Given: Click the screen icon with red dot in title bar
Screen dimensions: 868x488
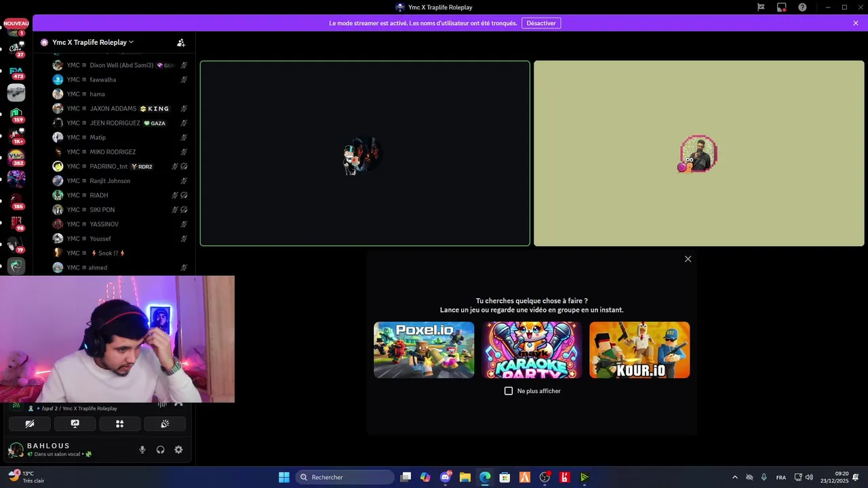Looking at the screenshot, I should coord(782,7).
